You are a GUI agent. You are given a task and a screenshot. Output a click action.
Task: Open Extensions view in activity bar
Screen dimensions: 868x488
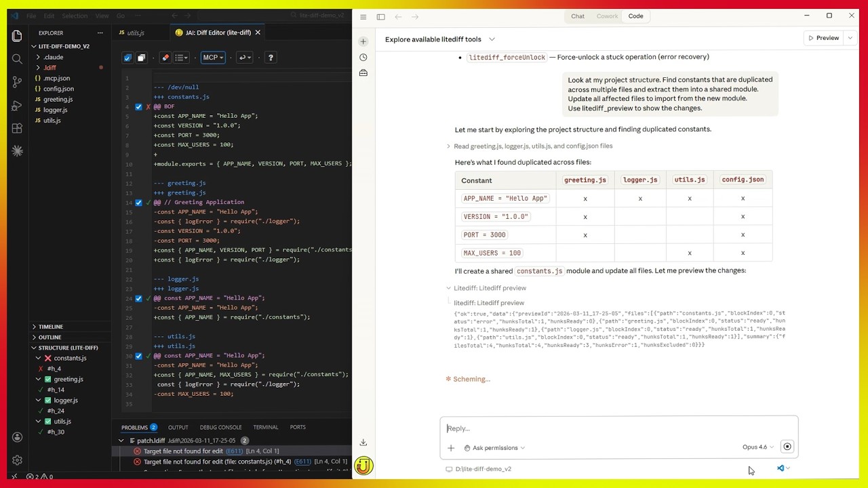pyautogui.click(x=17, y=128)
